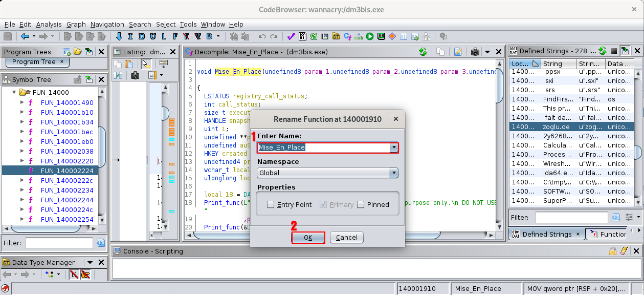Open the Namespace dropdown showing Global
Screen dimensions: 644x295
(x=393, y=173)
